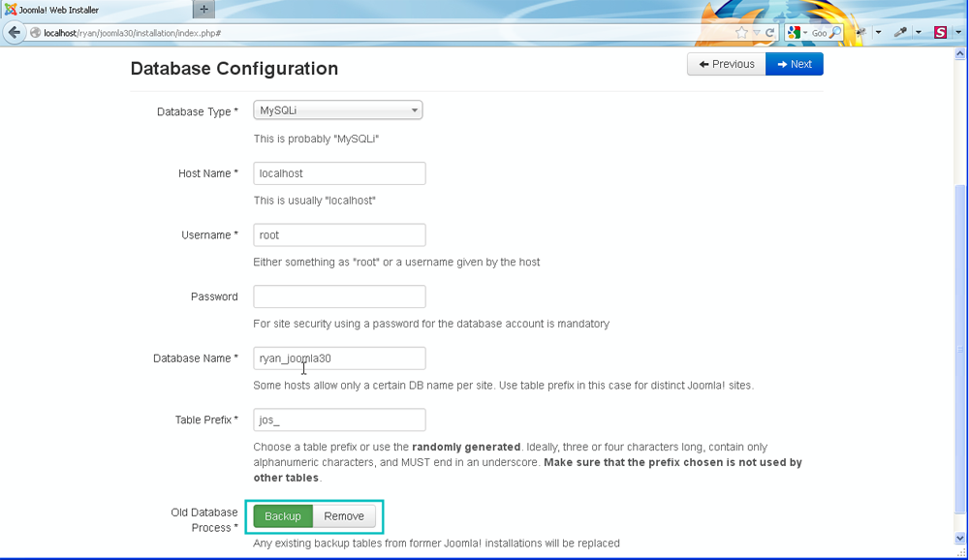Expand the URL history dropdown arrow
The image size is (969, 560).
coord(757,32)
